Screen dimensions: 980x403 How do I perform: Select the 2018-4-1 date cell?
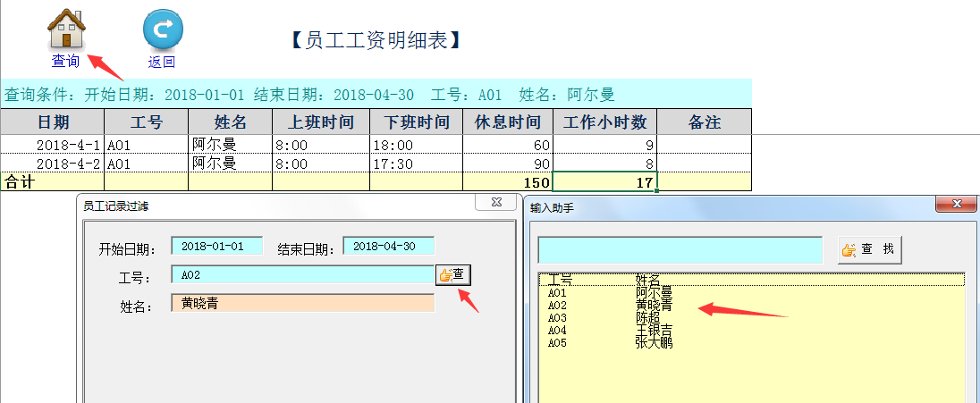pos(53,145)
